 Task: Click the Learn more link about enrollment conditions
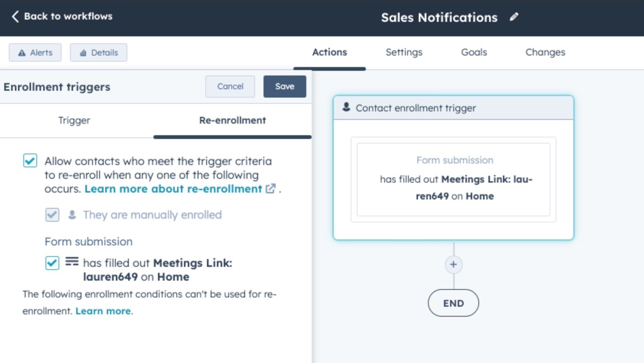102,311
